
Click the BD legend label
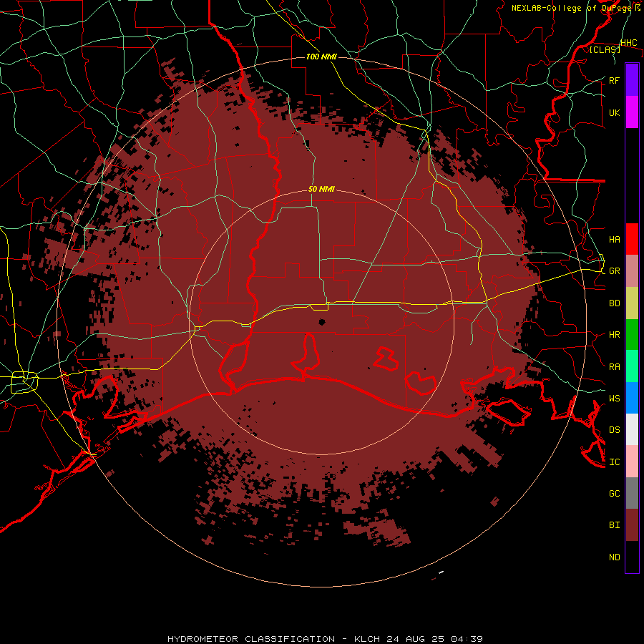click(615, 303)
